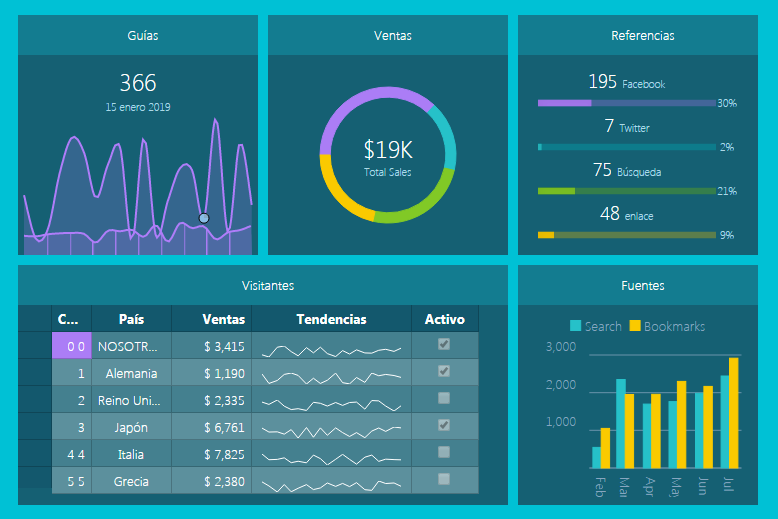Viewport: 778px width, 519px height.
Task: Sort the table by País column header
Action: (x=131, y=319)
